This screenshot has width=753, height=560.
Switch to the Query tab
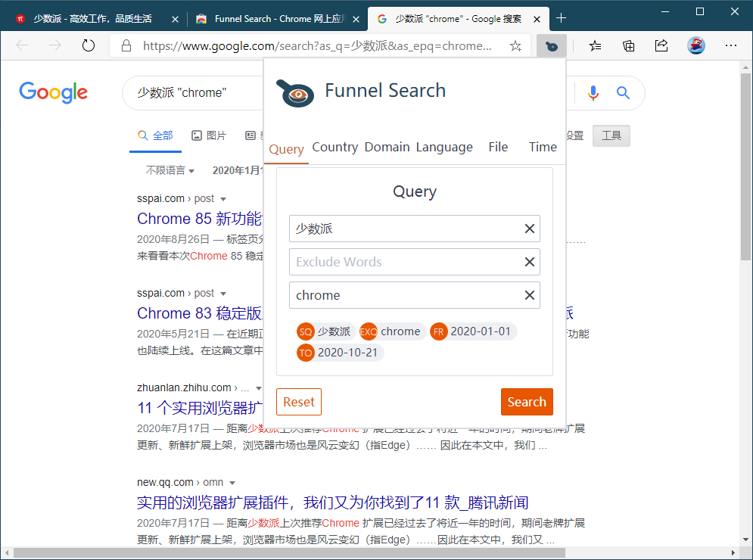(286, 149)
